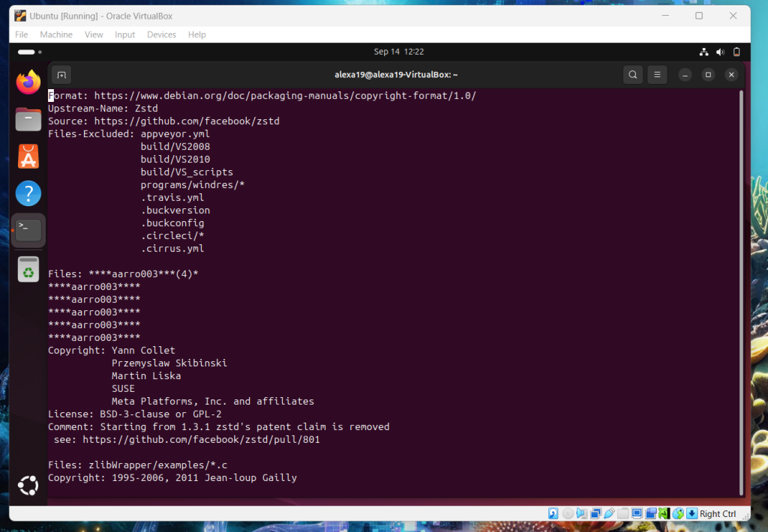Open the Trash in the dock
The image size is (768, 532).
28,269
